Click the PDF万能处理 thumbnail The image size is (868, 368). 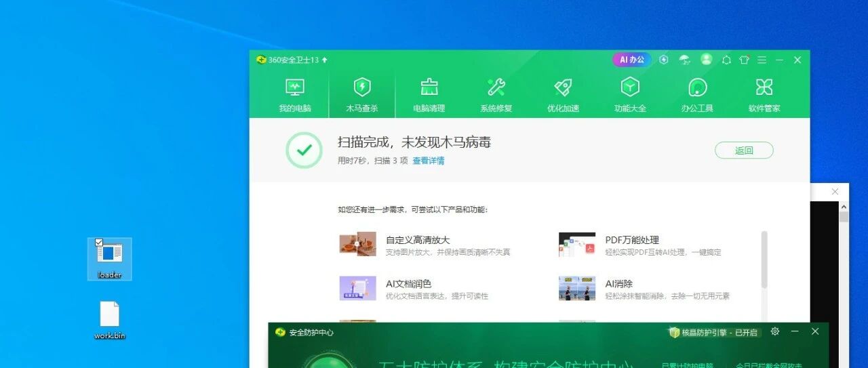click(577, 244)
